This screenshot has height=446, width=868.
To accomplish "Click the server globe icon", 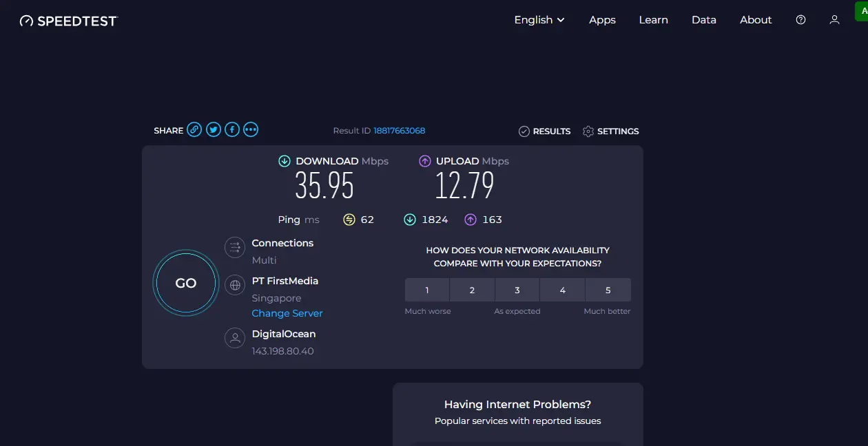I will (x=235, y=284).
